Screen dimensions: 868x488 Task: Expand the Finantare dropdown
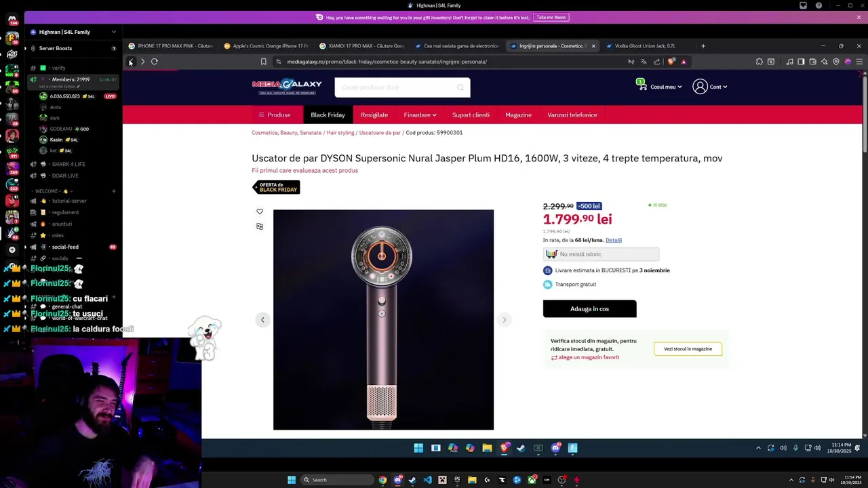[x=420, y=115]
